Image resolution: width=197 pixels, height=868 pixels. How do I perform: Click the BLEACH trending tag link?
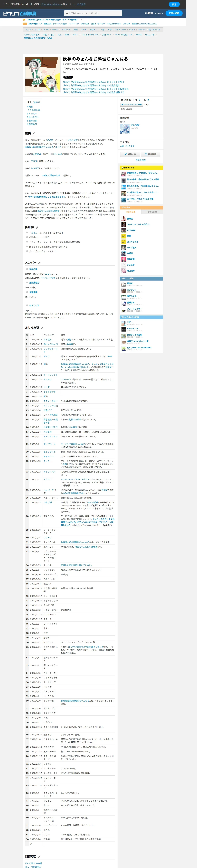[x=48, y=24]
